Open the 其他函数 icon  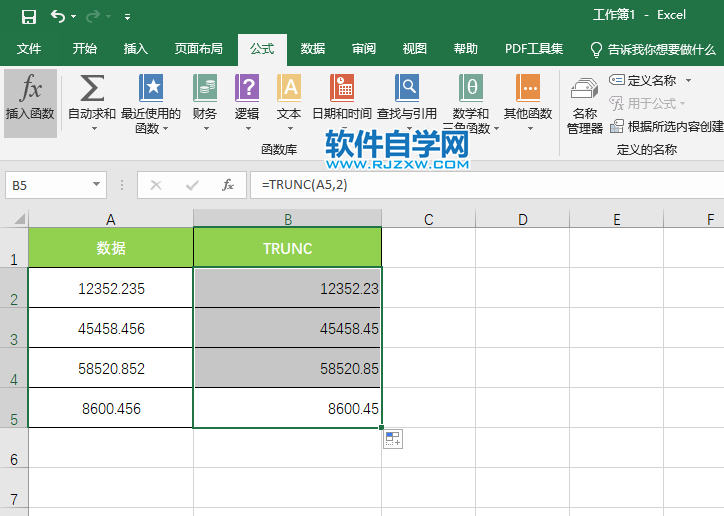[528, 88]
